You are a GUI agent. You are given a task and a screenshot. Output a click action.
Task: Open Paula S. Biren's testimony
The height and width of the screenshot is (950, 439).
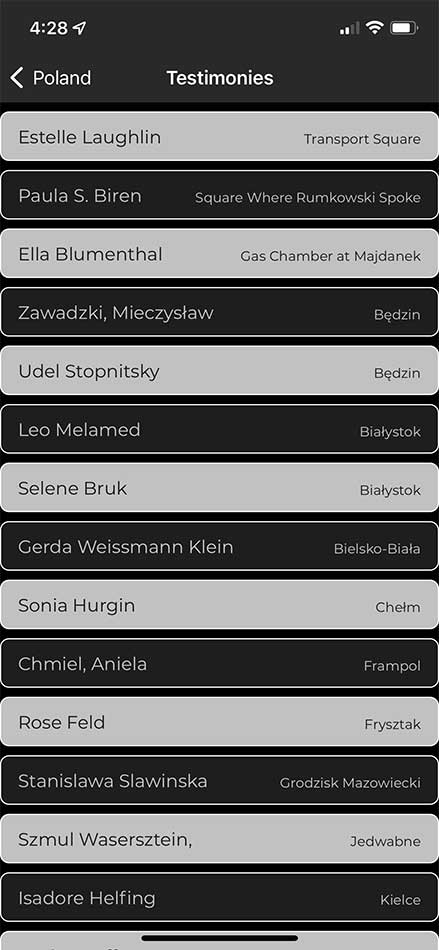tap(219, 195)
